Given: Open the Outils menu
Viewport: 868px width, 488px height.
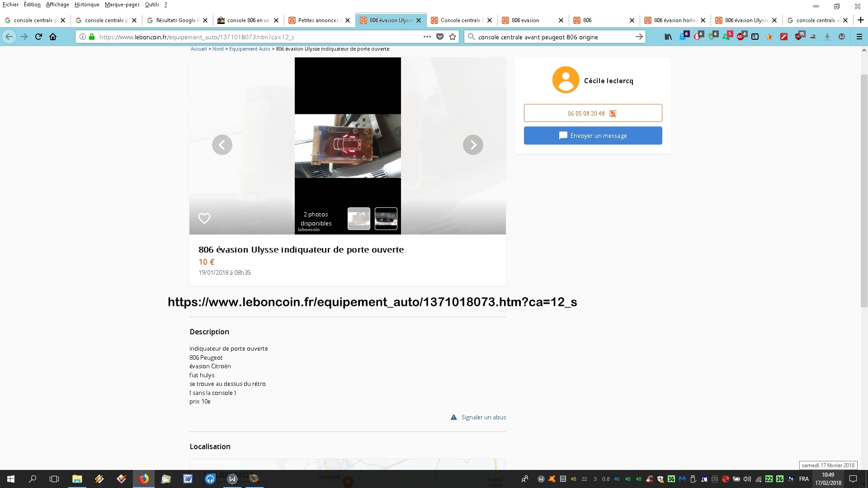Looking at the screenshot, I should pos(152,5).
